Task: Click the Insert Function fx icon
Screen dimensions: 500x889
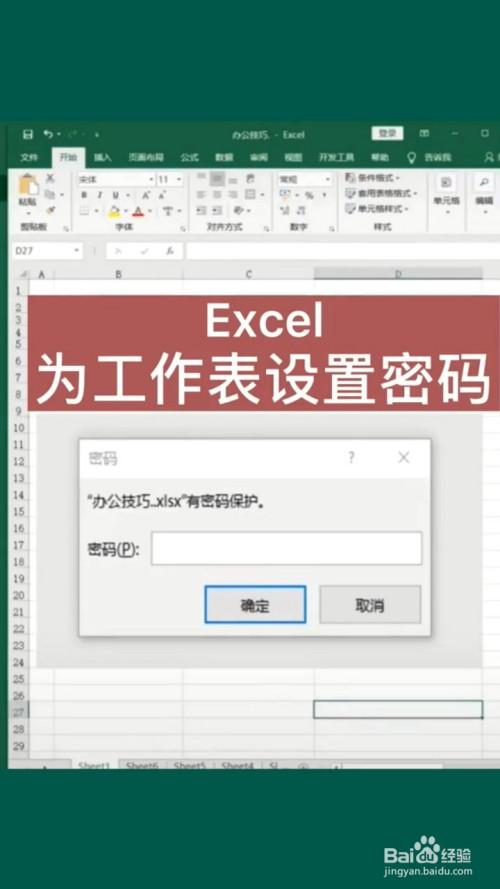Action: 170,252
